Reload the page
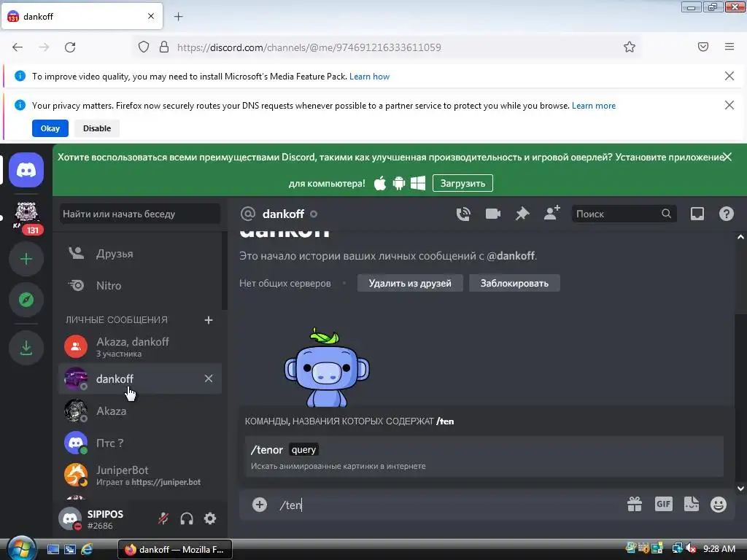The height and width of the screenshot is (560, 747). [70, 47]
